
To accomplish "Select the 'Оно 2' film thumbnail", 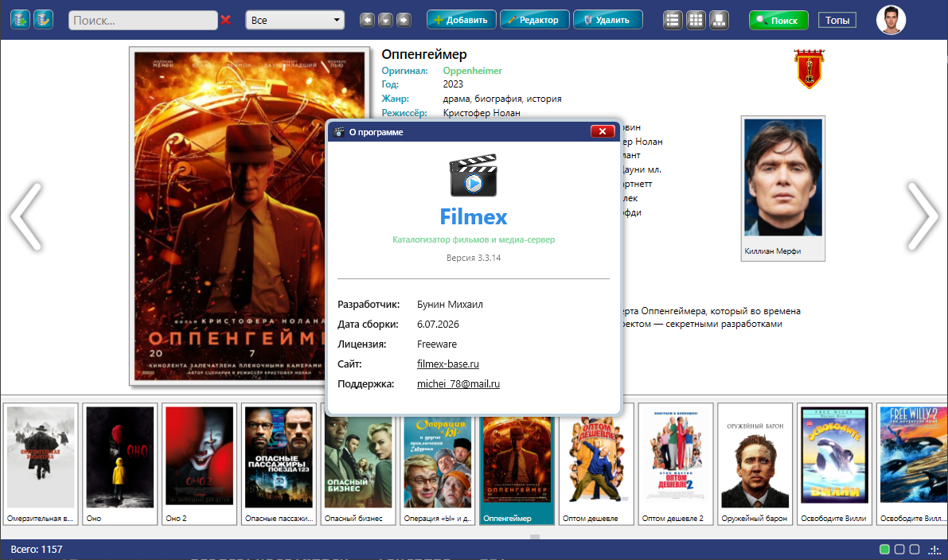I will click(x=200, y=464).
